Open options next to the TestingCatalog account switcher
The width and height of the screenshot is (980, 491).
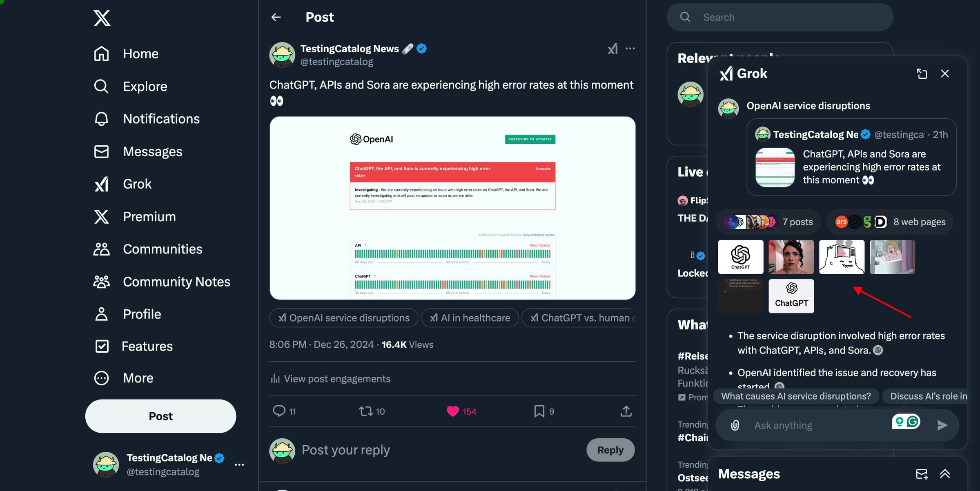[240, 464]
